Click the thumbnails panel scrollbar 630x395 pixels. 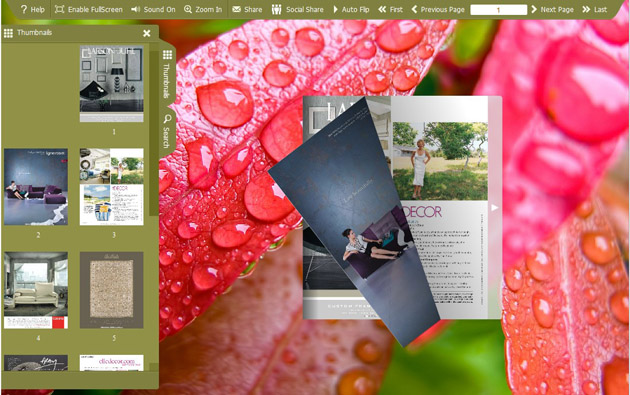coord(154,133)
